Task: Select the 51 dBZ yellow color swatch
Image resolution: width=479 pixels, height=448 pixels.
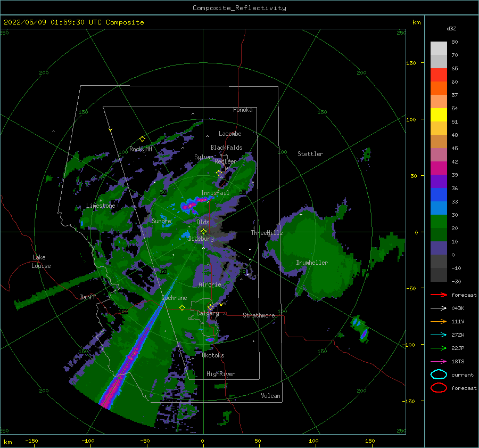Action: [439, 115]
